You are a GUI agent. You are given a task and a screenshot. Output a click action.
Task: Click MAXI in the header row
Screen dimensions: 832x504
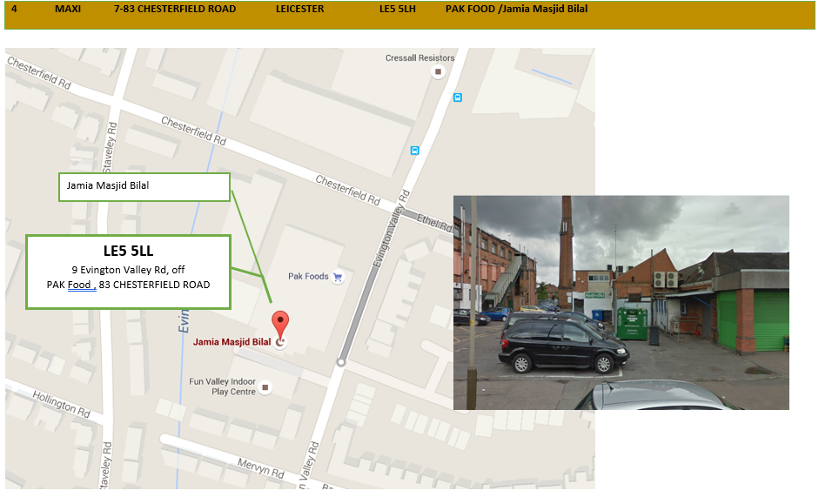point(67,9)
